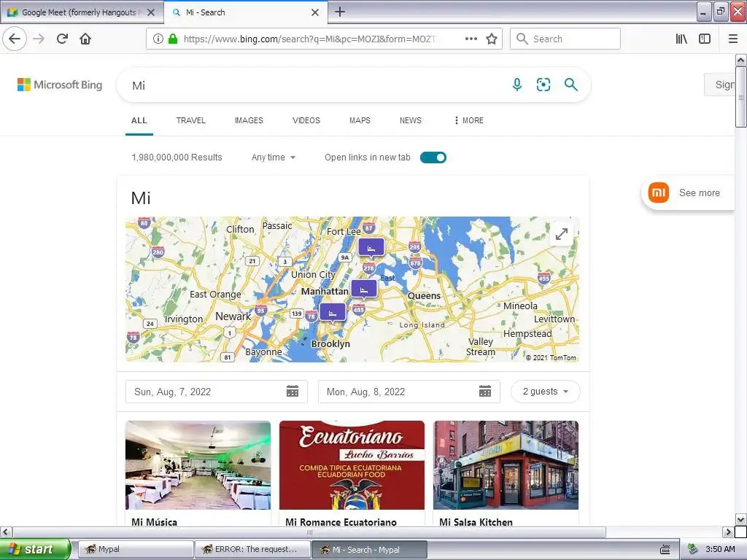Open a new browser tab
Image resolution: width=747 pixels, height=560 pixels.
(340, 12)
